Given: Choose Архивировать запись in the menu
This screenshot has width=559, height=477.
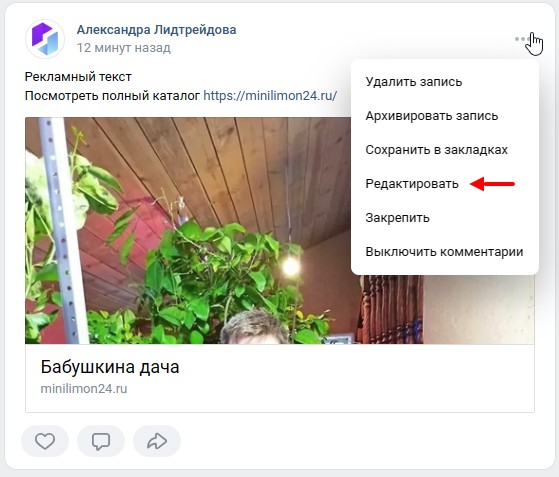Looking at the screenshot, I should (x=431, y=116).
